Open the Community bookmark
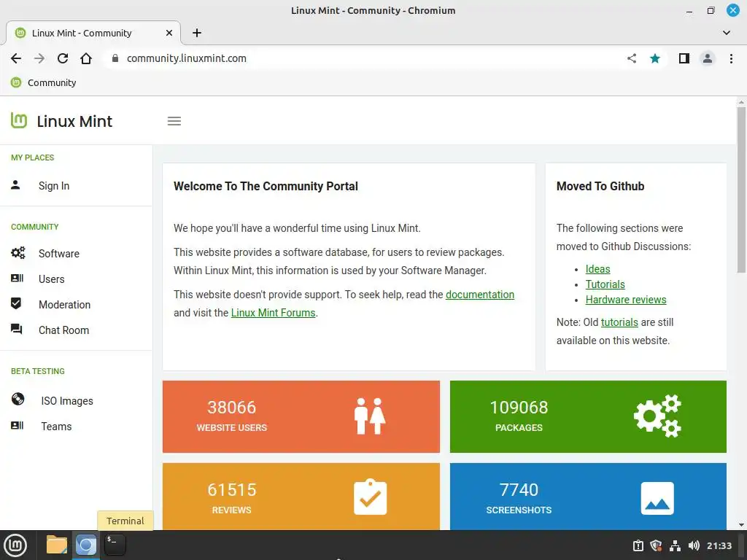This screenshot has height=560, width=747. click(44, 83)
